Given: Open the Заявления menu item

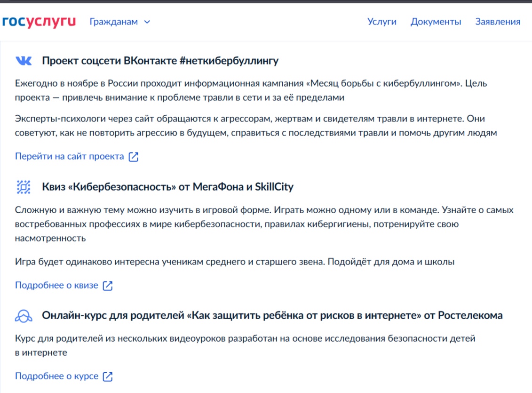Looking at the screenshot, I should coord(498,22).
